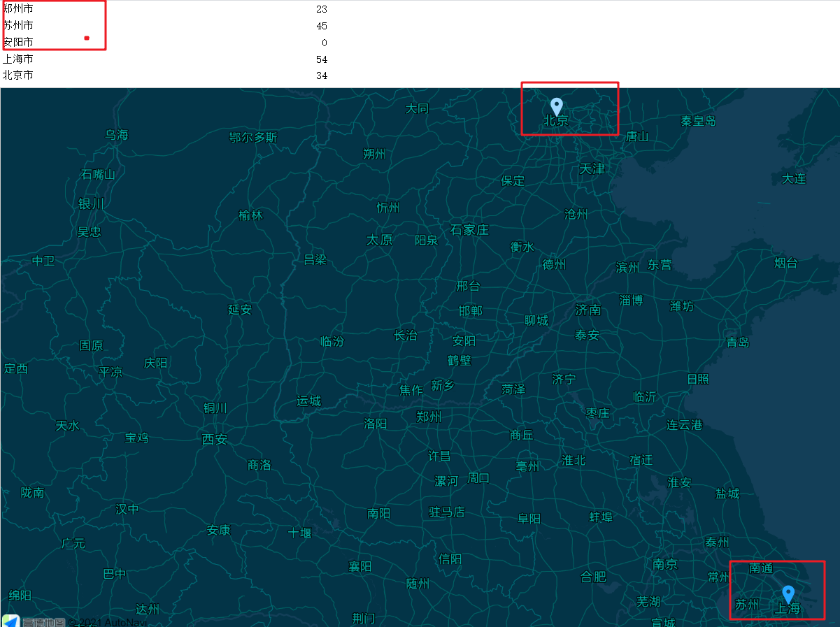
Task: Click the 临汾 label on the map
Action: pos(332,341)
